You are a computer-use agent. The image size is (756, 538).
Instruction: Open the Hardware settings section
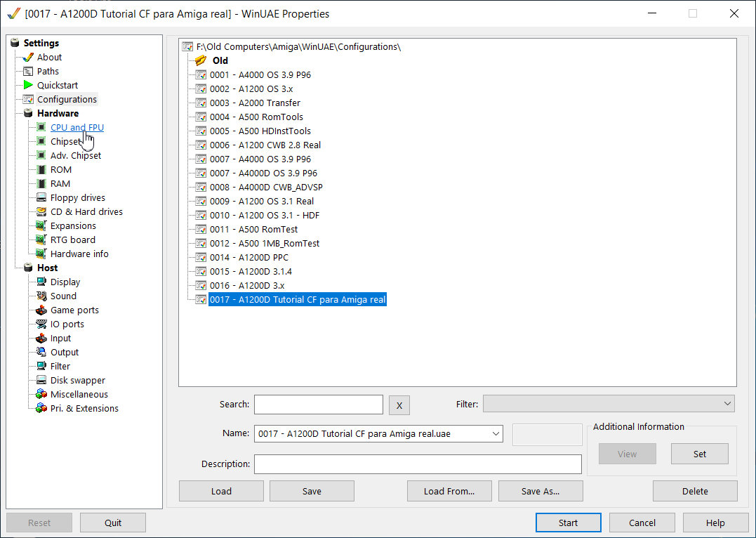[58, 113]
